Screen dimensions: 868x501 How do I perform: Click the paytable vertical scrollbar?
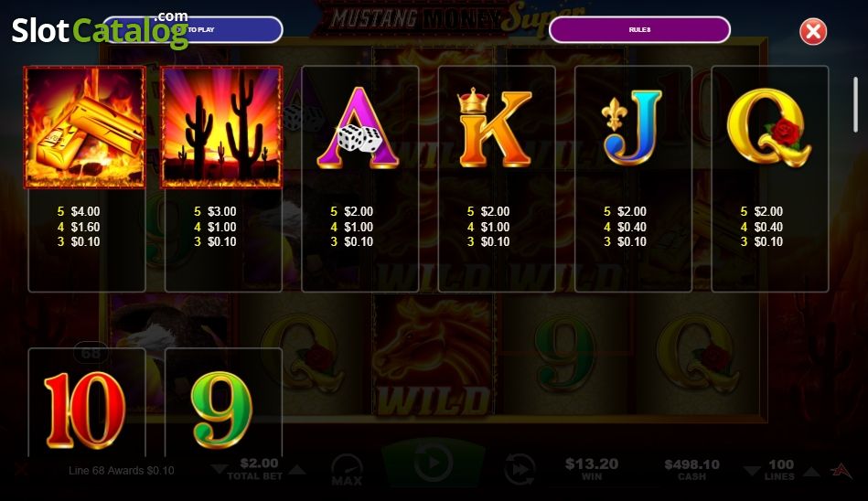[856, 104]
